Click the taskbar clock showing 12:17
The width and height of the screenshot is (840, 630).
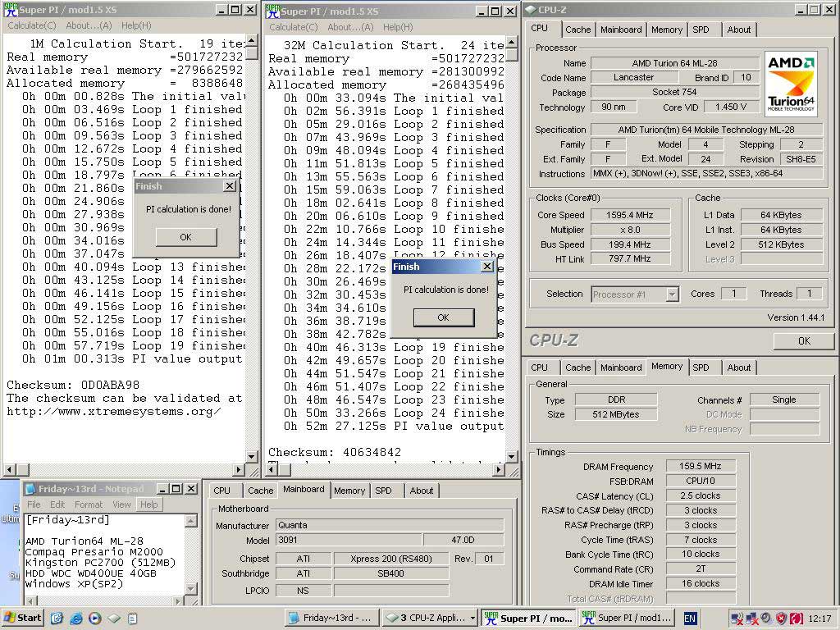point(819,619)
